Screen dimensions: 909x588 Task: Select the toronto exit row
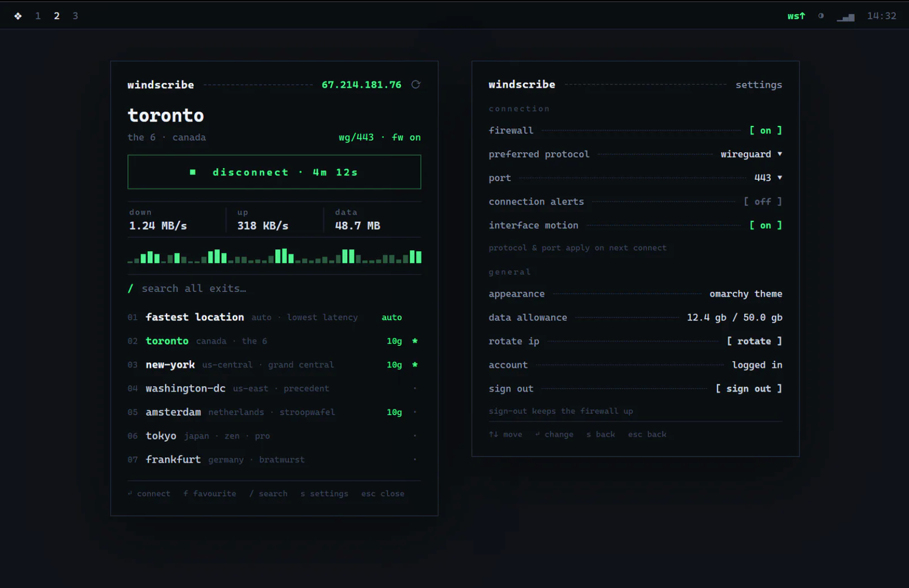(274, 341)
